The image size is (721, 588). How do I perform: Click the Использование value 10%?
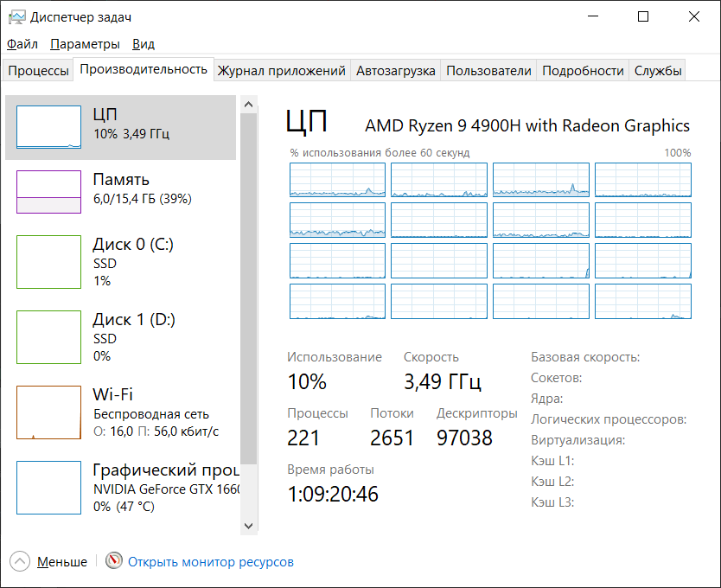[307, 381]
